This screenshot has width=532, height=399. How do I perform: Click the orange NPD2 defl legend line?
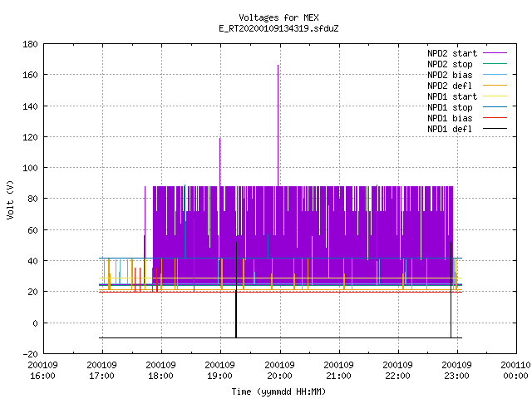[x=495, y=86]
